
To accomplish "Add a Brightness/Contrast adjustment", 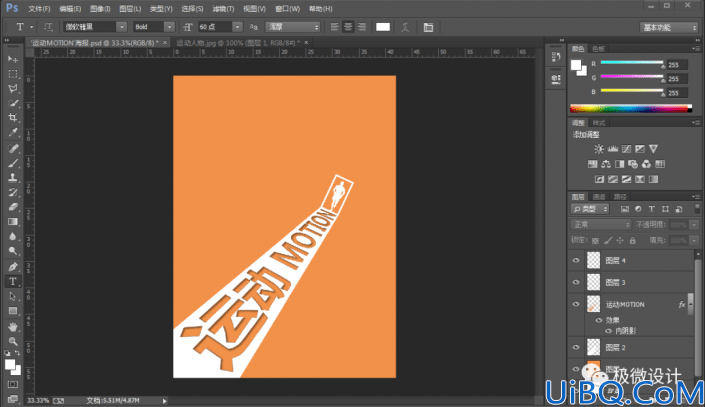I will point(599,149).
